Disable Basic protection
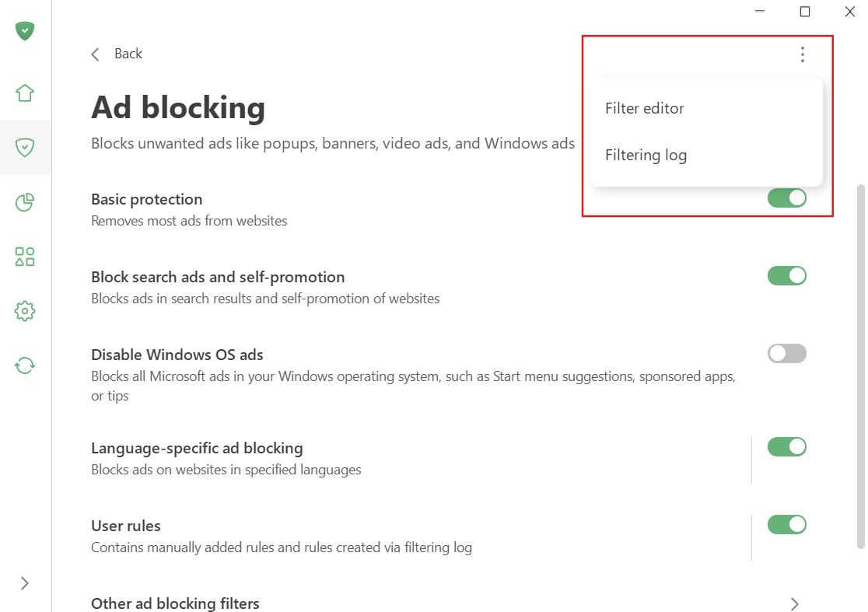 787,198
